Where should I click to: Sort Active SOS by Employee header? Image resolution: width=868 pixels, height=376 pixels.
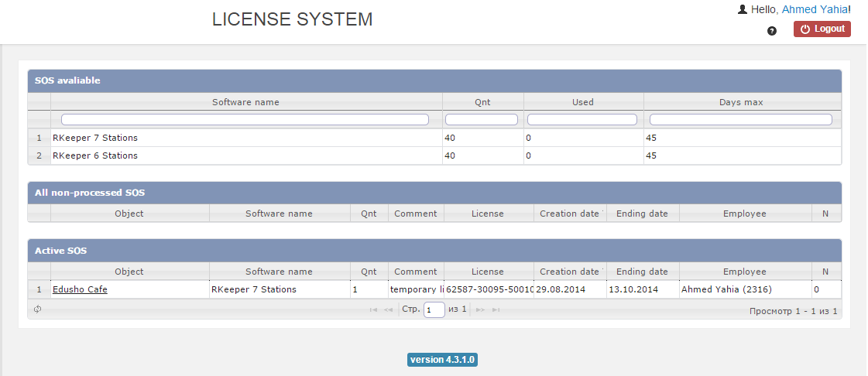click(x=745, y=272)
